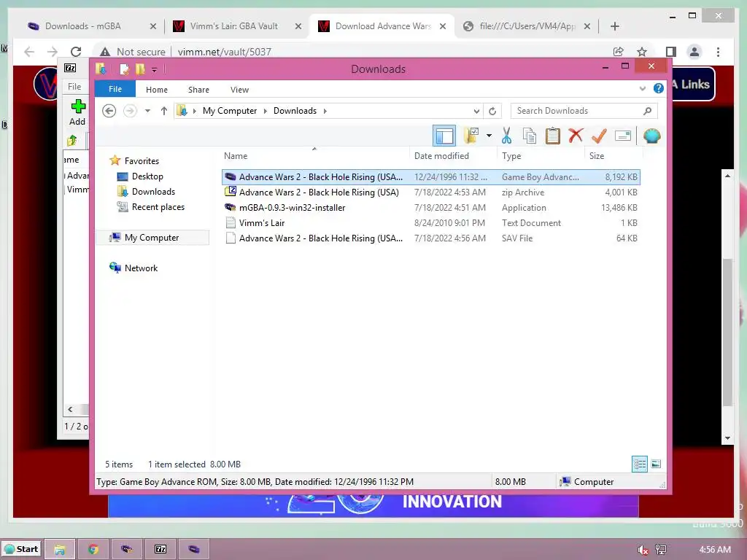Refresh the Downloads folder view
The height and width of the screenshot is (560, 747).
(492, 111)
